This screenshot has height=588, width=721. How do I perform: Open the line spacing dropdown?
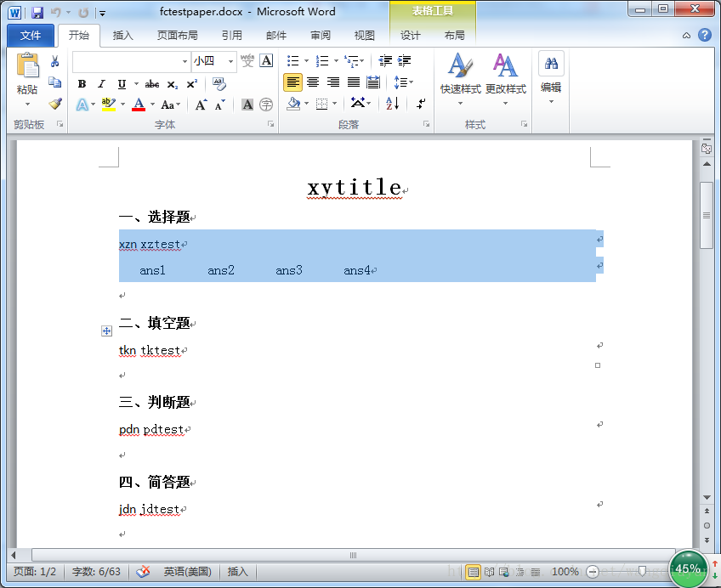(x=404, y=82)
